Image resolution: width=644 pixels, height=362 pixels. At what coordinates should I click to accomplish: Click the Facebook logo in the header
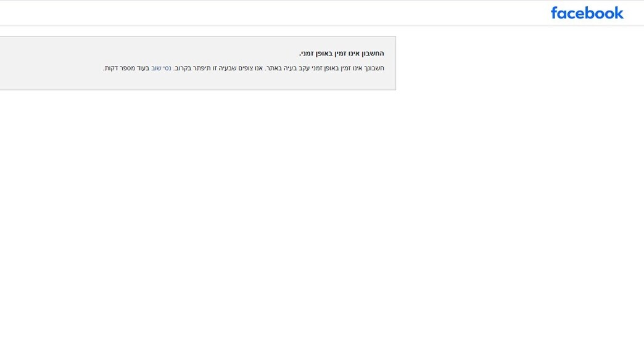pos(587,13)
